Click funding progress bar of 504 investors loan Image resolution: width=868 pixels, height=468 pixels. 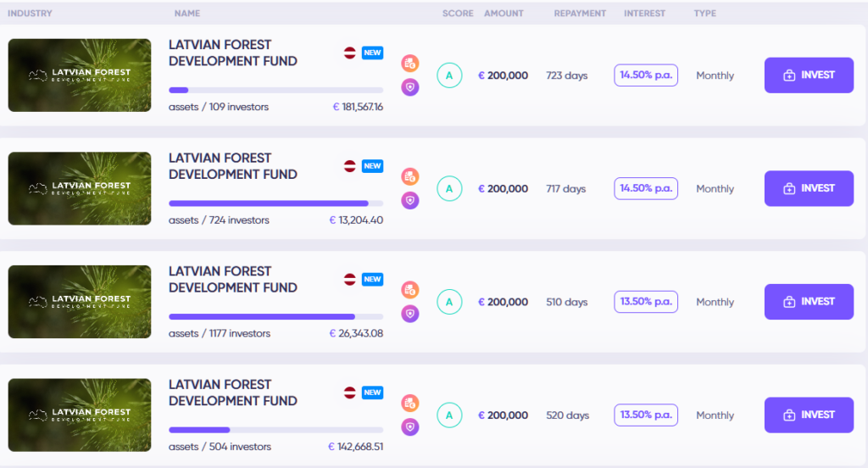[x=275, y=430]
